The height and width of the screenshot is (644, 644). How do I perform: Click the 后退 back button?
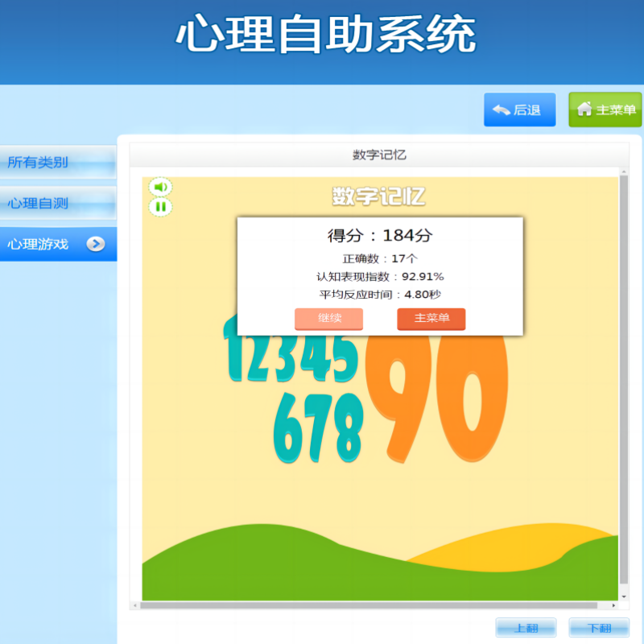coord(519,109)
